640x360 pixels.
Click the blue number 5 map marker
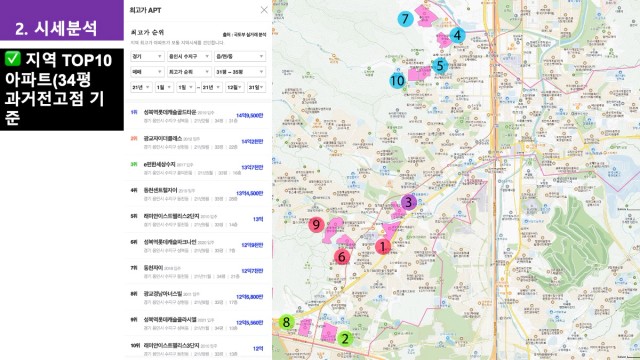click(x=440, y=65)
